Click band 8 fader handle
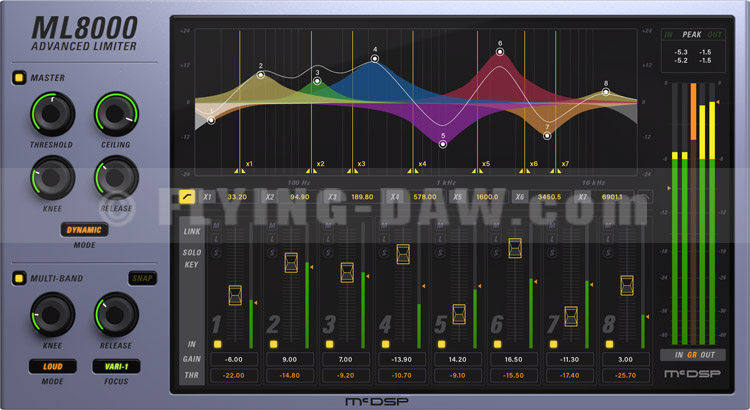This screenshot has width=750, height=410. click(x=627, y=286)
